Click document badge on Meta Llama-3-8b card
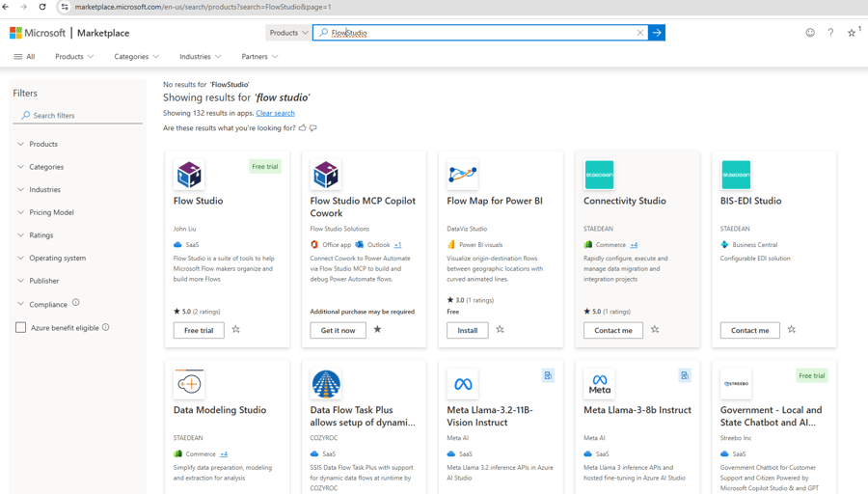Screen dimensions: 868x494 (685, 375)
